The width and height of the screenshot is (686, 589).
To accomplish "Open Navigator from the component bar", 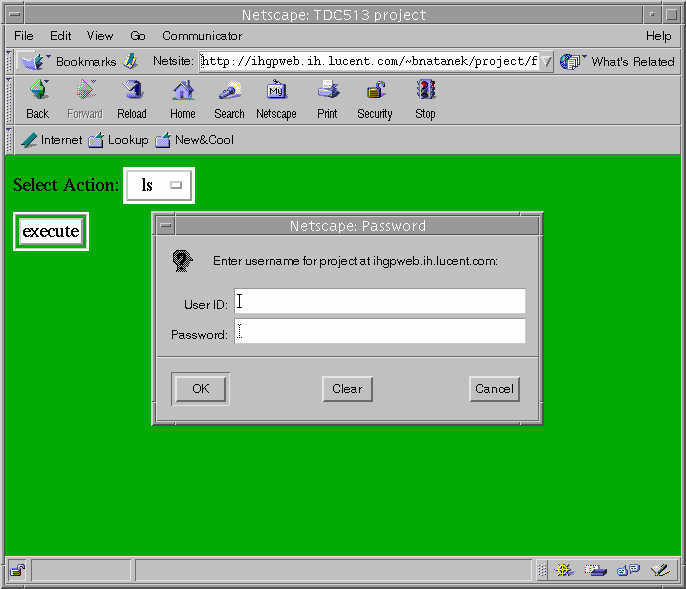I will [x=564, y=570].
